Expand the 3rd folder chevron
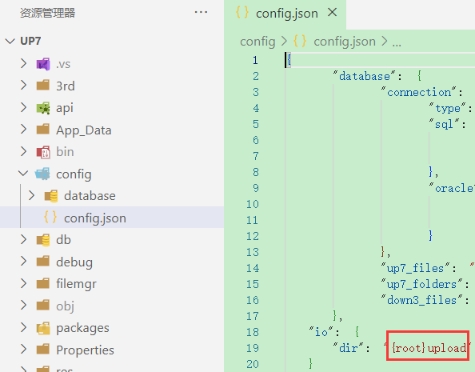The height and width of the screenshot is (372, 475). [23, 85]
